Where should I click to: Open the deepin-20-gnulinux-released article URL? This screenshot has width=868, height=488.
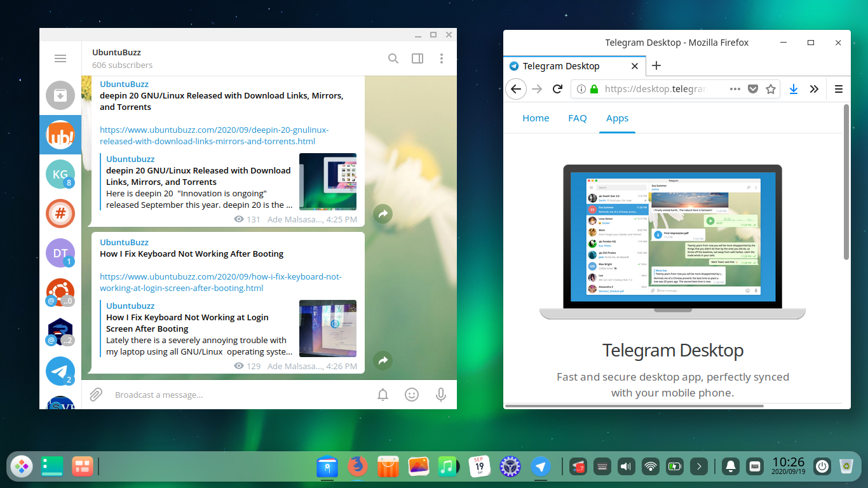click(x=214, y=135)
